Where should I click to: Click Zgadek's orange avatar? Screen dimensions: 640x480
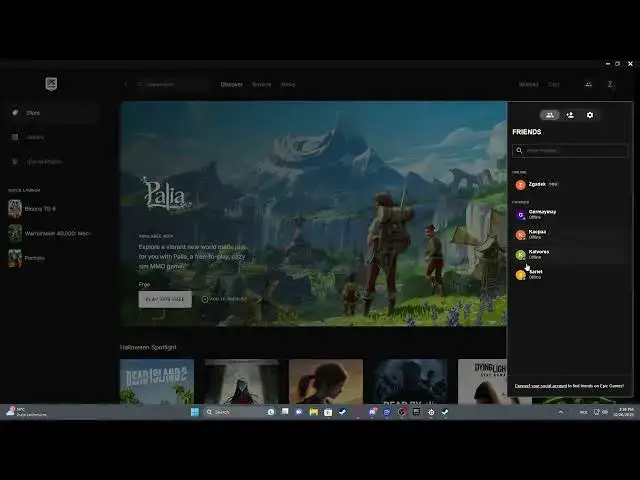[520, 185]
